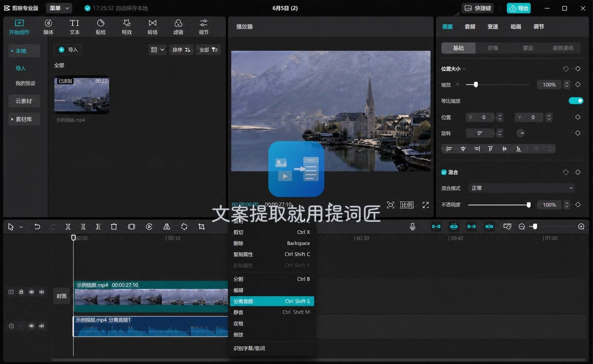Expand the 素材库 sidebar item
This screenshot has height=364, width=593.
coord(24,119)
